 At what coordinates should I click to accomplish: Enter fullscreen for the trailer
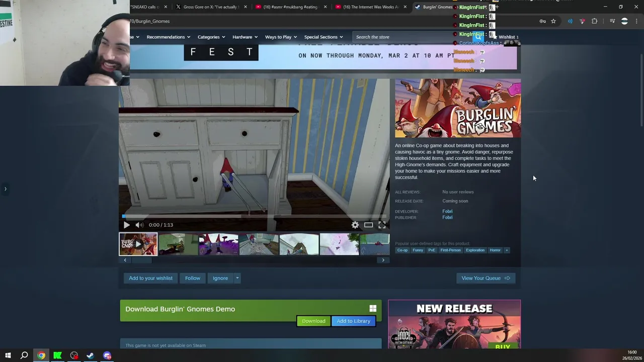click(382, 225)
